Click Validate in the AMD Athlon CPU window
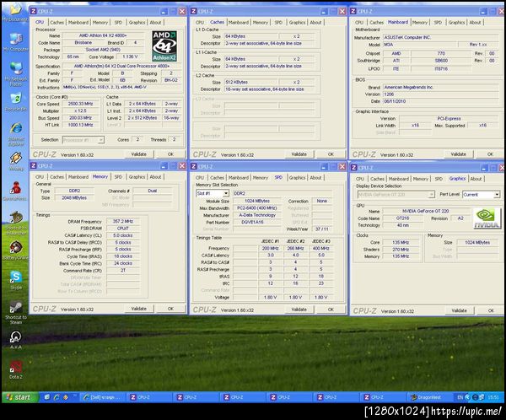 point(139,154)
